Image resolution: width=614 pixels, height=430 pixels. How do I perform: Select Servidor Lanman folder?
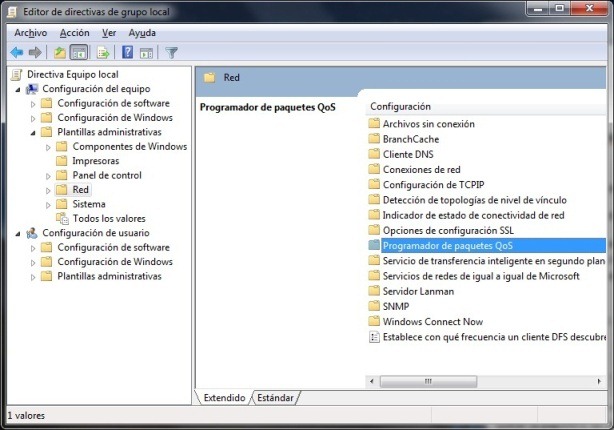tap(418, 291)
